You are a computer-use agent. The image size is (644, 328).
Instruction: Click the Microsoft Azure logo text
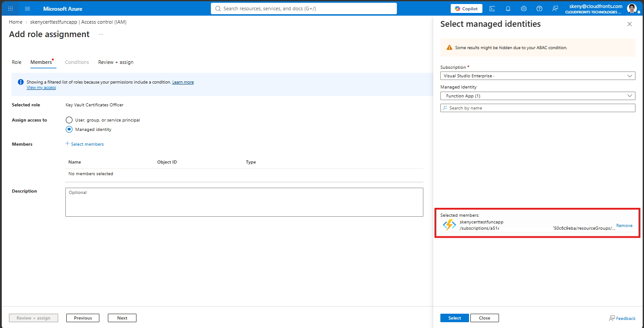coord(63,9)
